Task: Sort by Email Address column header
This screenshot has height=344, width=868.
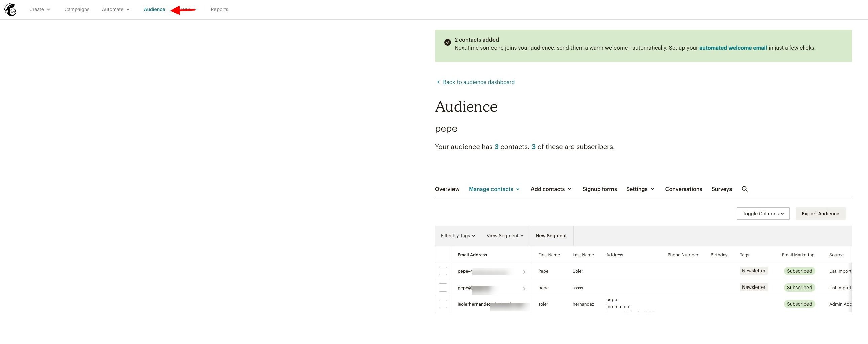Action: [x=472, y=255]
